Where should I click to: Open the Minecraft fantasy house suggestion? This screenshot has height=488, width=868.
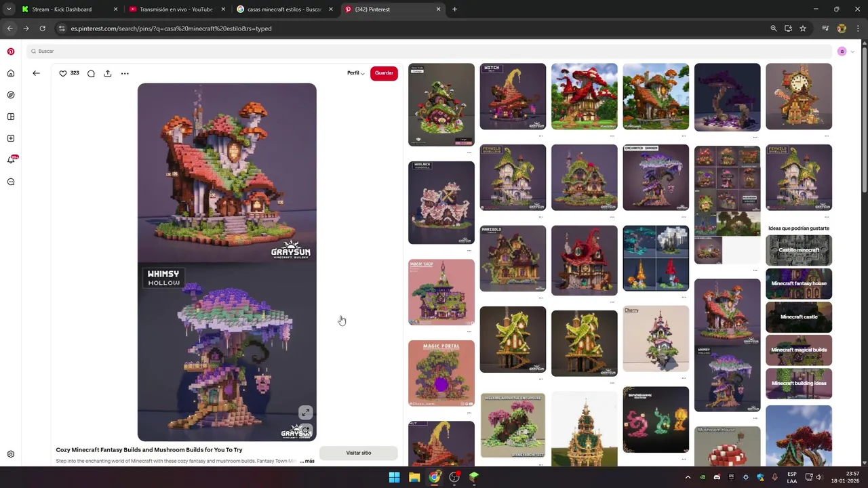(799, 283)
